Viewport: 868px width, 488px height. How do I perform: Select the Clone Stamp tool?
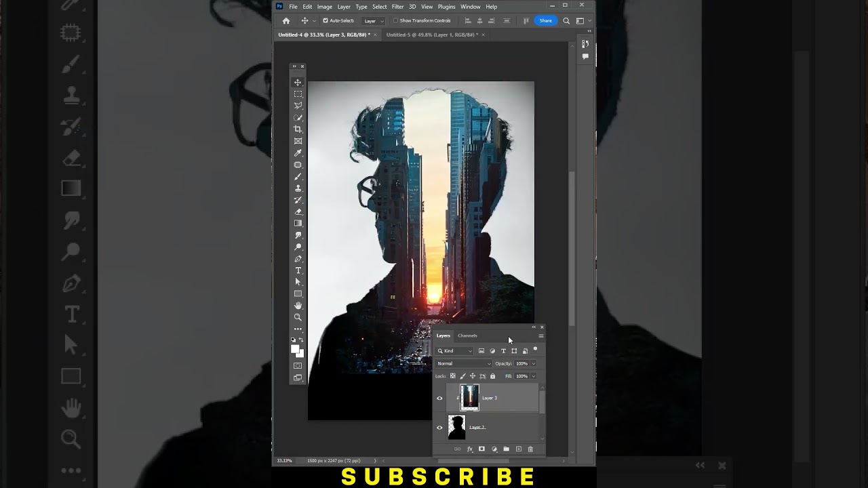[x=298, y=188]
